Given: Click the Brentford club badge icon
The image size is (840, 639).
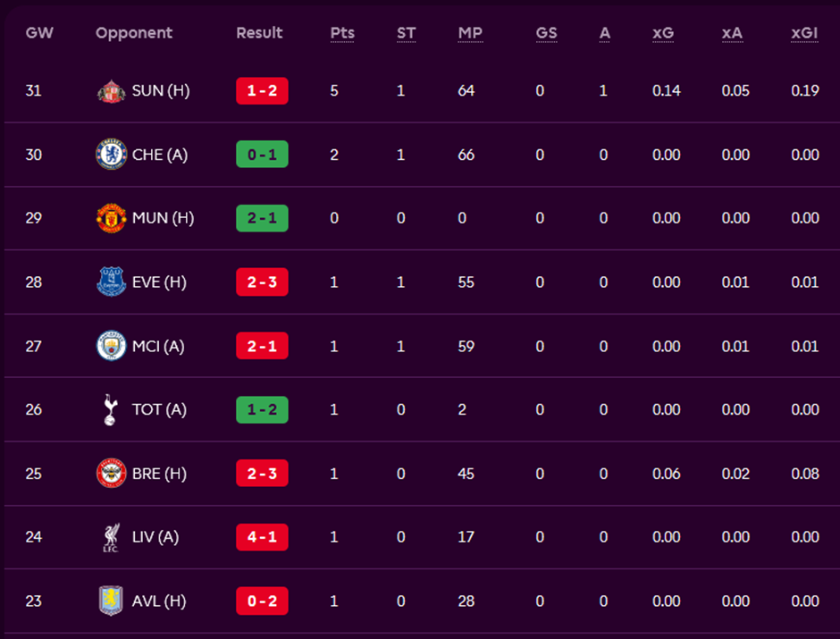Looking at the screenshot, I should point(111,474).
